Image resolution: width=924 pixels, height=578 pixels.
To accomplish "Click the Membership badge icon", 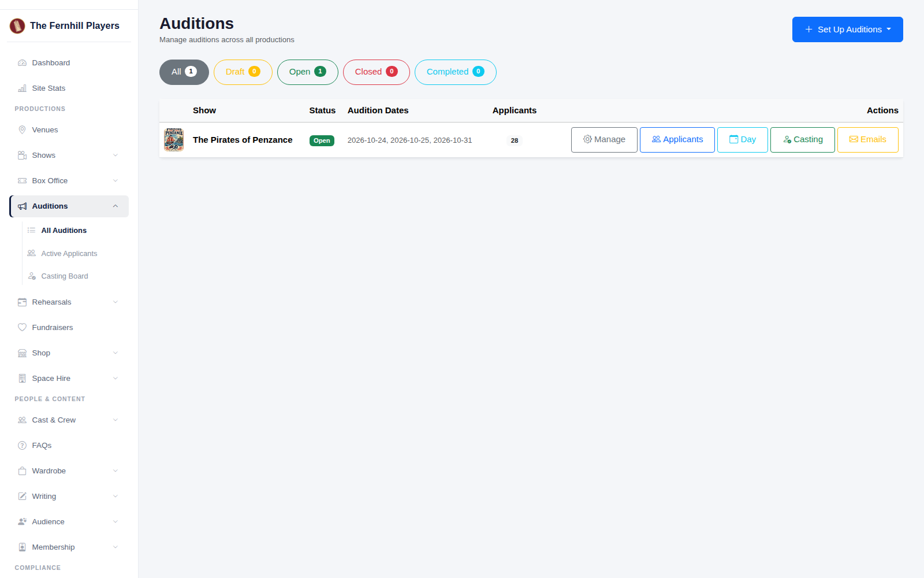I will (22, 547).
